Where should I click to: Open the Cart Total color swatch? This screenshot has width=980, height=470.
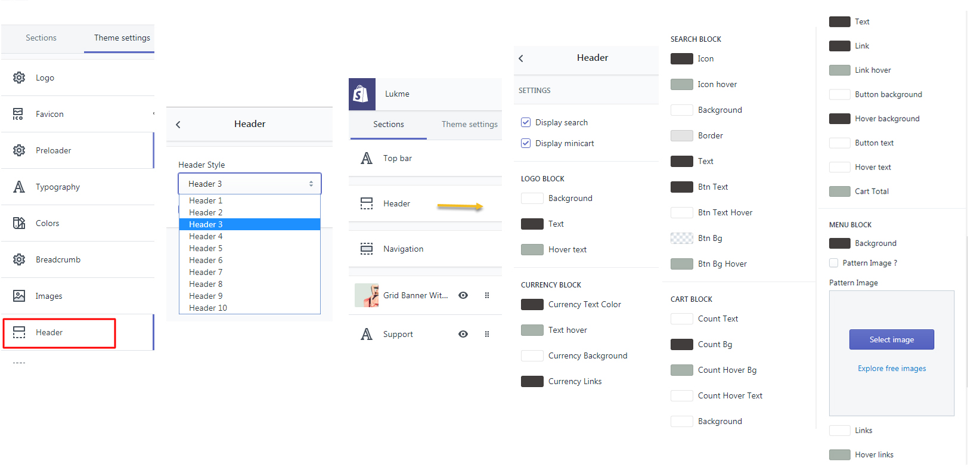pyautogui.click(x=840, y=191)
